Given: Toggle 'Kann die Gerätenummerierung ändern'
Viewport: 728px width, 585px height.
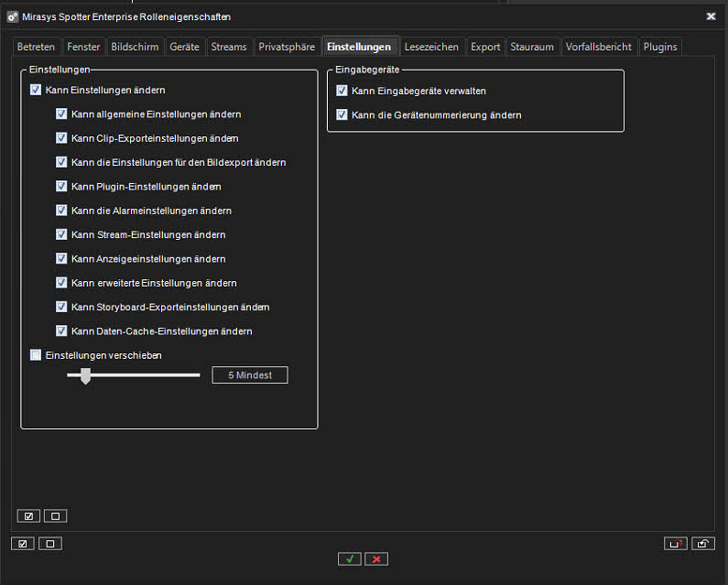Looking at the screenshot, I should (x=342, y=115).
